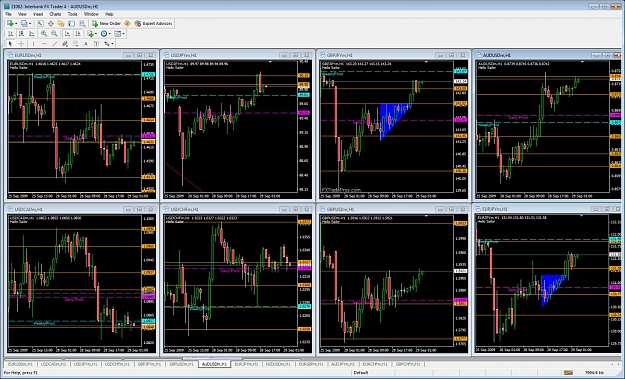Expand the Templates dropdown arrow
The image size is (625, 379).
tap(124, 34)
